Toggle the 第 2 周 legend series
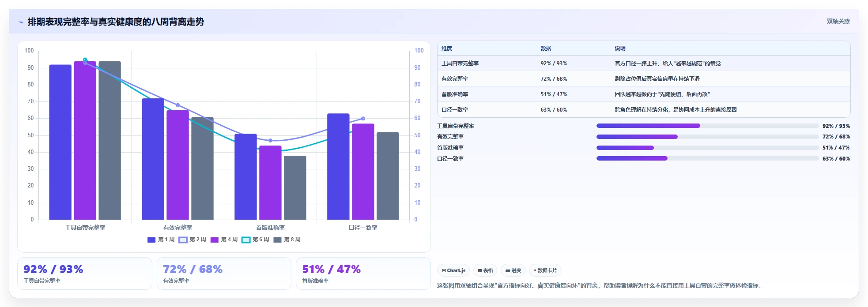 pos(192,240)
